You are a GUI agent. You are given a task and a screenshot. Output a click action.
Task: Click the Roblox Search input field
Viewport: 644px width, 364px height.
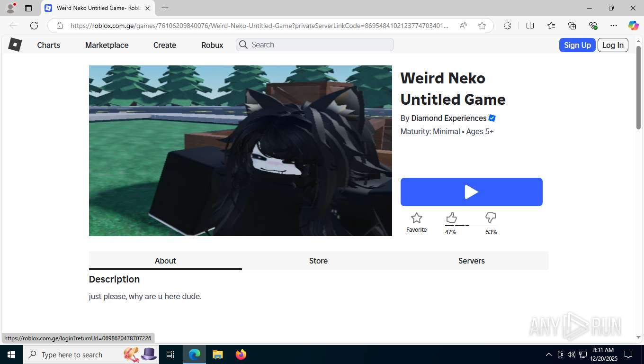[315, 45]
